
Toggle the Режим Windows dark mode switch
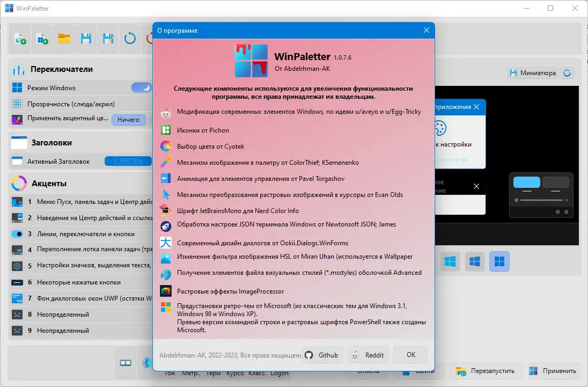[142, 87]
